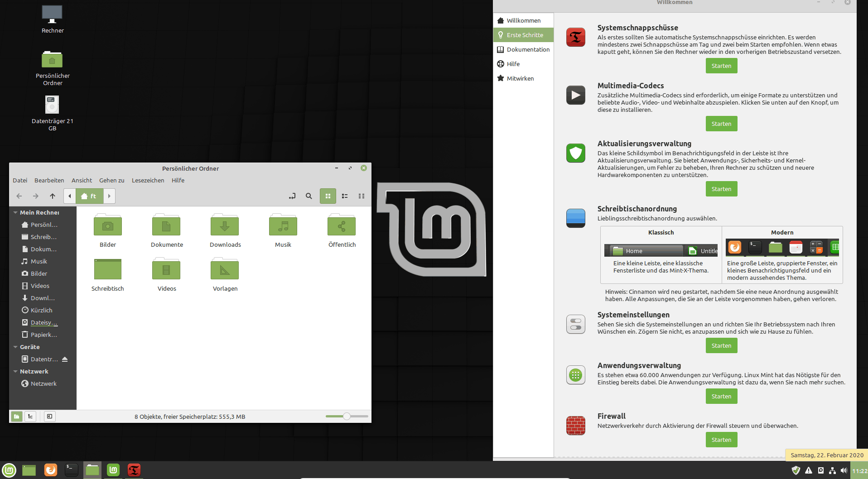This screenshot has width=868, height=479.
Task: Open the Hilfe menu in file manager
Action: (178, 180)
